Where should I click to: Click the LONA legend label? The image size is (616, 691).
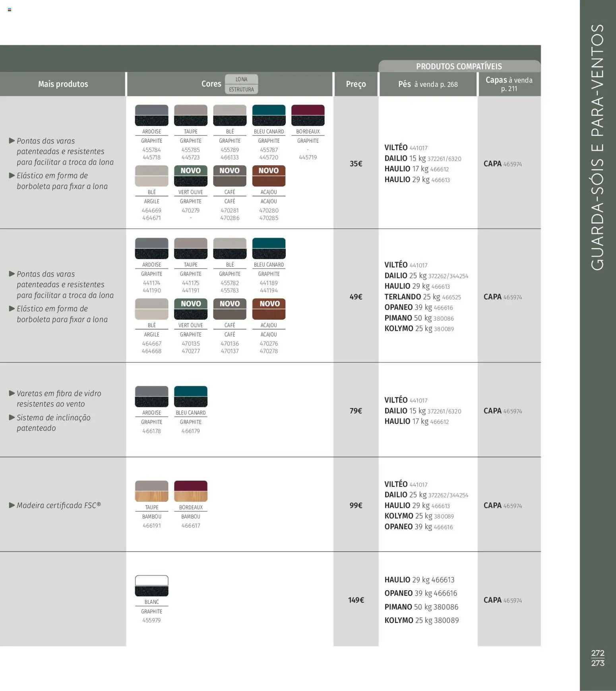coord(241,79)
